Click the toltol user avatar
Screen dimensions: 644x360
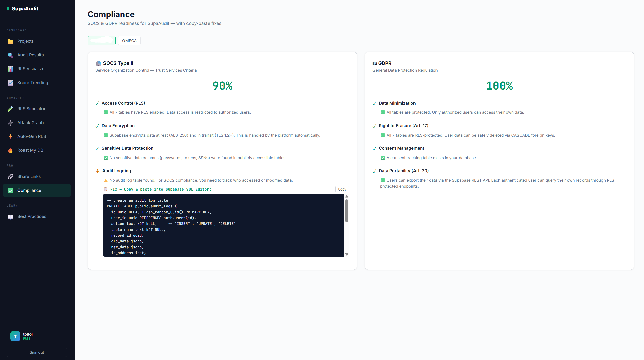(15, 336)
